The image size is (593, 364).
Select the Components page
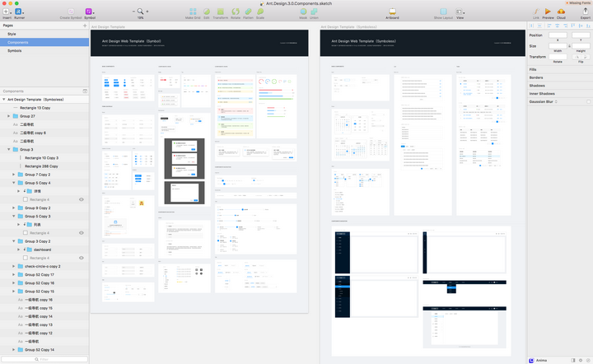pyautogui.click(x=44, y=42)
